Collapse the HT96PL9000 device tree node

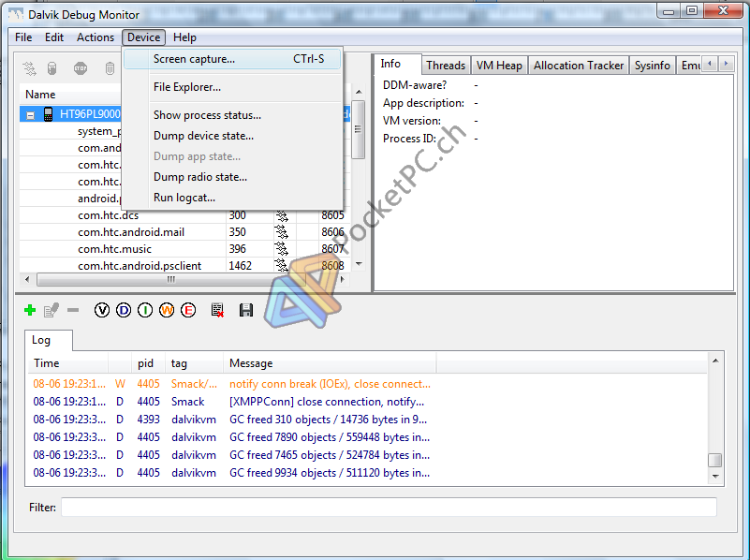30,115
